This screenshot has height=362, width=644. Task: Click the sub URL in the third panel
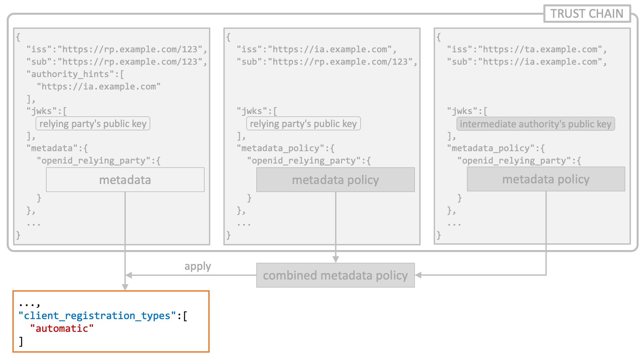(x=540, y=62)
